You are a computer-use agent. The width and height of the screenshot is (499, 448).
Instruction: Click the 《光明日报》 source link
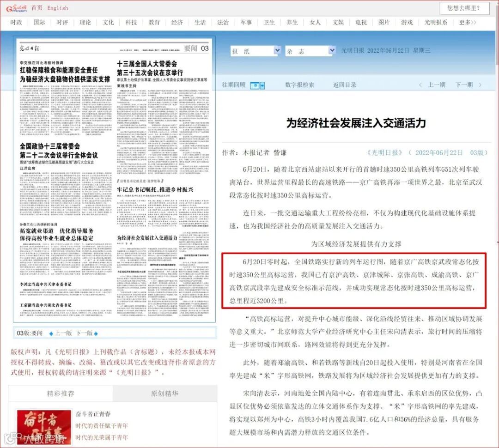(384, 153)
